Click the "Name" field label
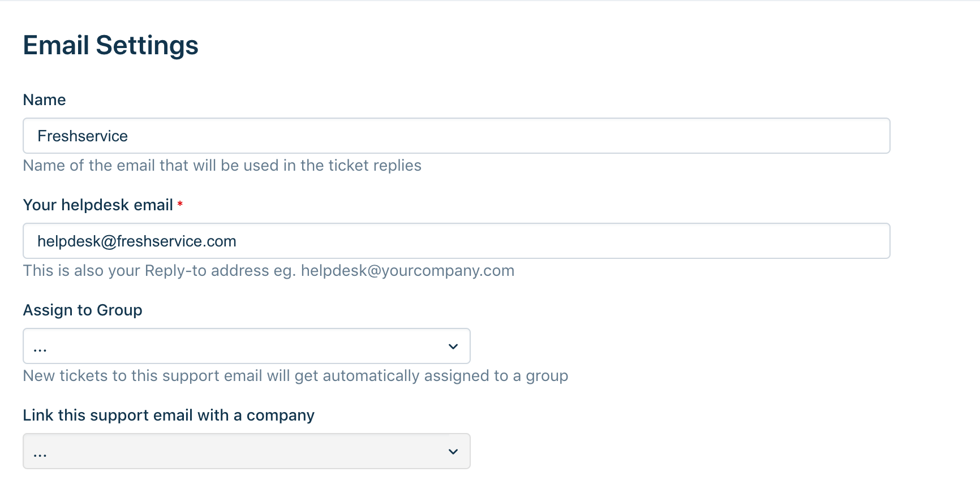980x485 pixels. 44,100
